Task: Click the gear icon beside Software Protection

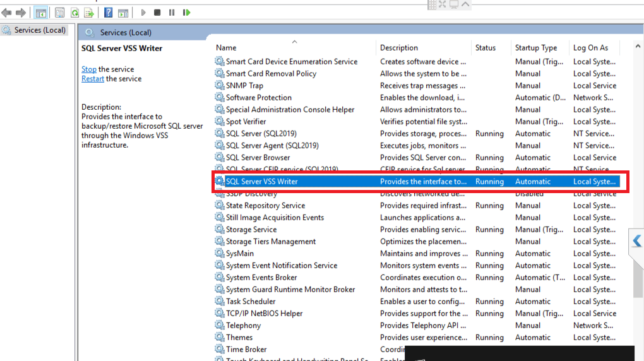Action: pos(219,97)
